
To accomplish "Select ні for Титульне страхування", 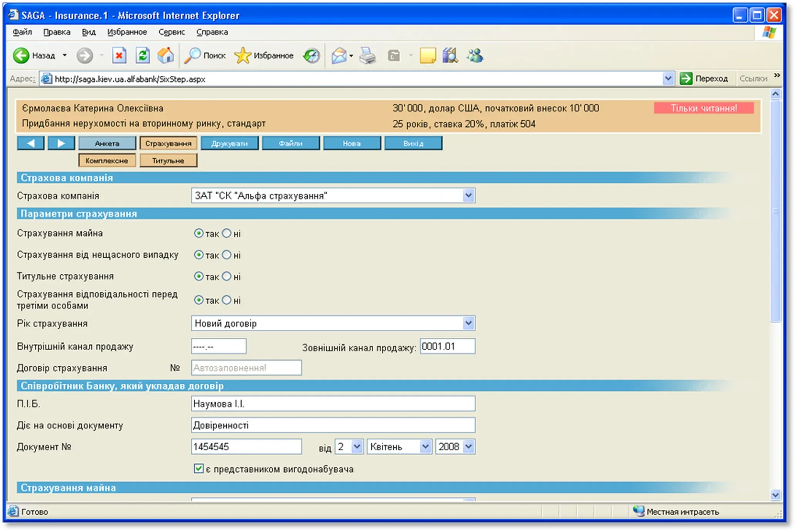I will point(227,277).
